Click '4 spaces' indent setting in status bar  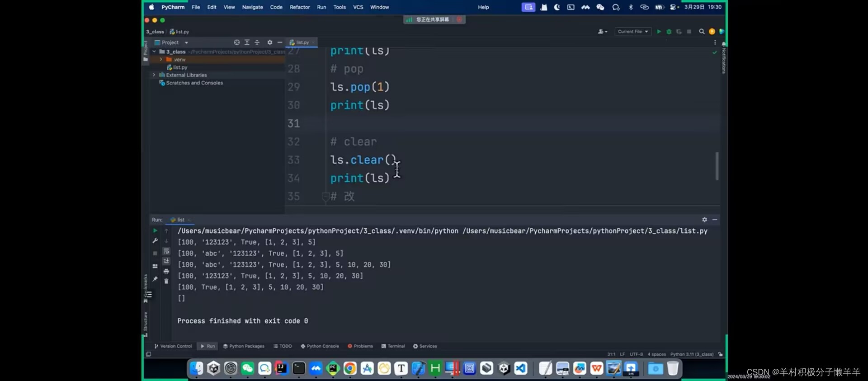[x=656, y=354]
